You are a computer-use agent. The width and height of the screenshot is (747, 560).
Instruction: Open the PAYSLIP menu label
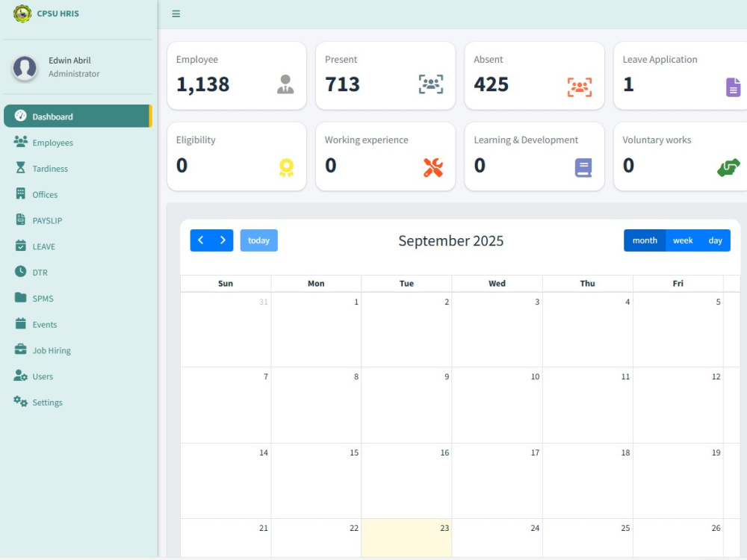(x=47, y=220)
